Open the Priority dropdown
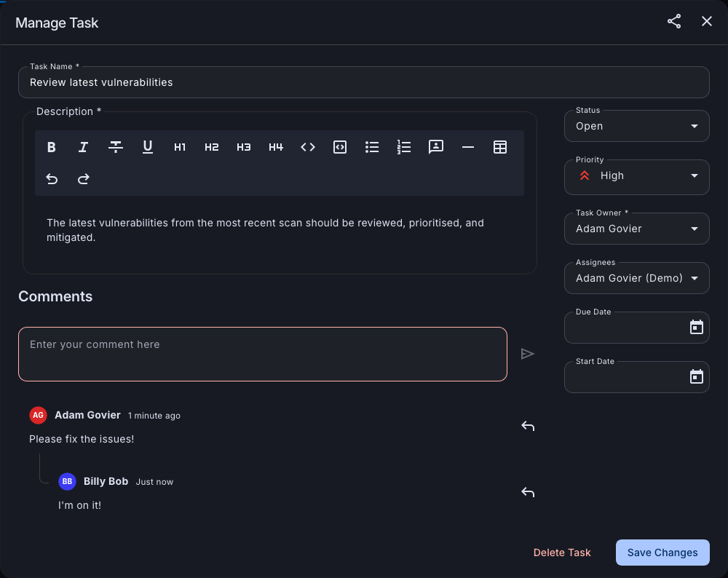This screenshot has width=728, height=578. [636, 177]
